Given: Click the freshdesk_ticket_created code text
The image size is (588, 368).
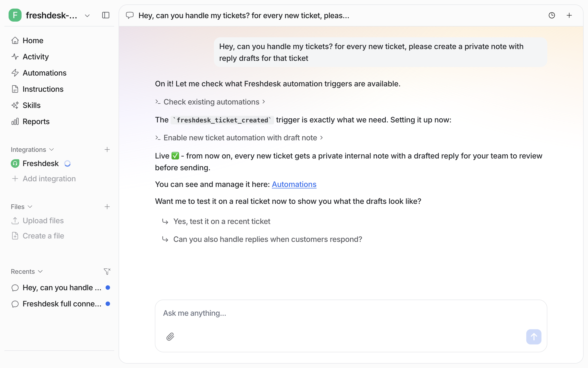Looking at the screenshot, I should 222,120.
